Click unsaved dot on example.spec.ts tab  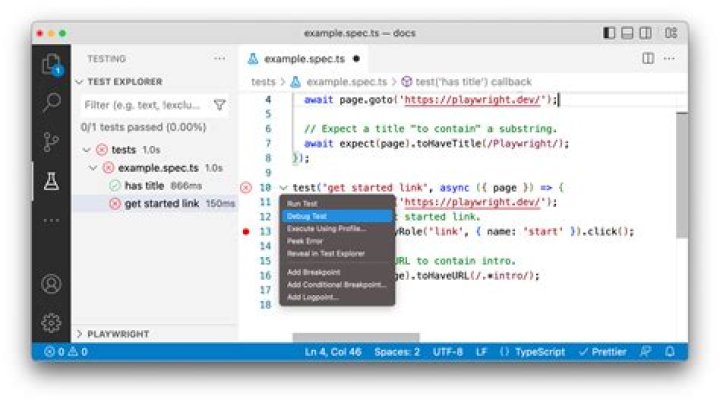[356, 59]
